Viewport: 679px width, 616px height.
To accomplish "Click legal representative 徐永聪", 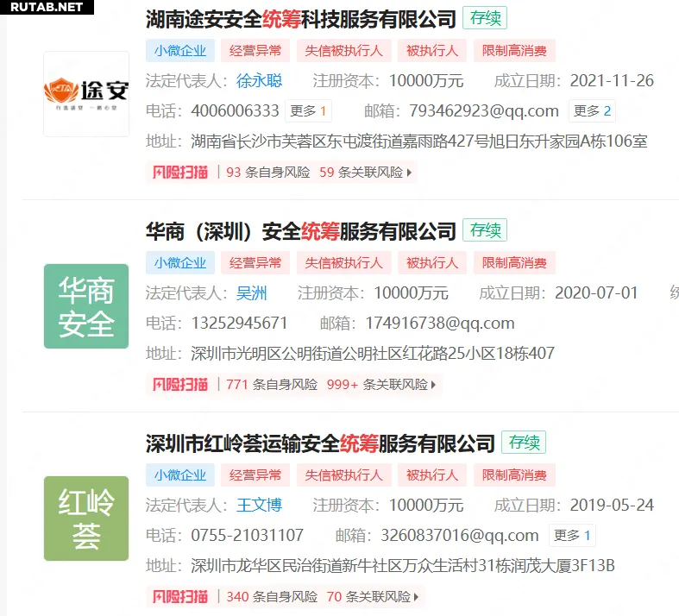I will (x=259, y=81).
